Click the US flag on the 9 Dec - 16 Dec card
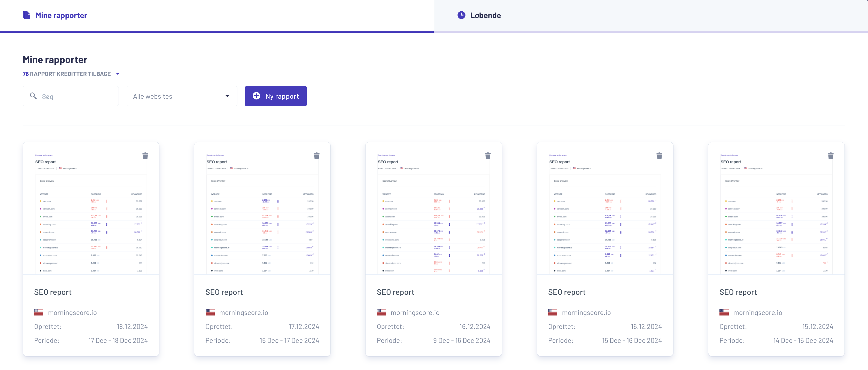 point(382,312)
